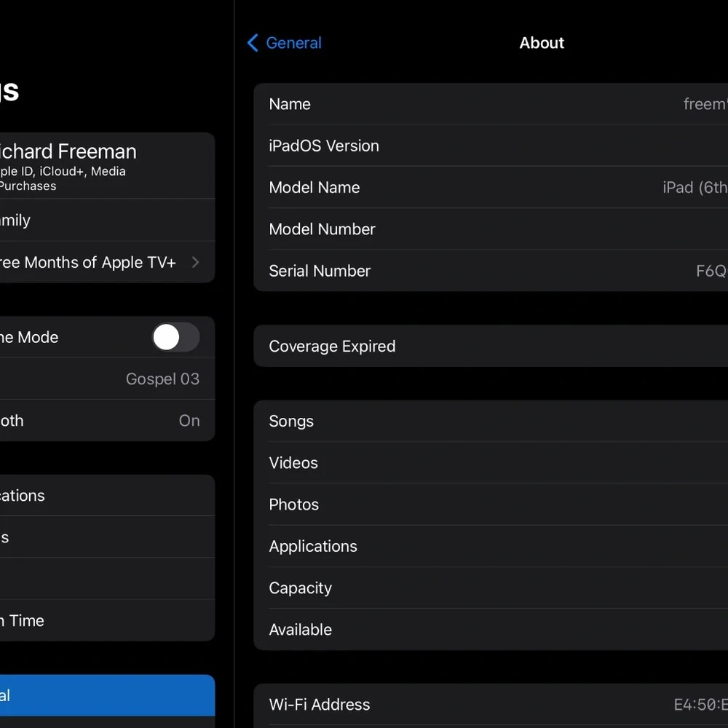Tap the Model Number row
This screenshot has height=728, width=728.
click(x=491, y=229)
